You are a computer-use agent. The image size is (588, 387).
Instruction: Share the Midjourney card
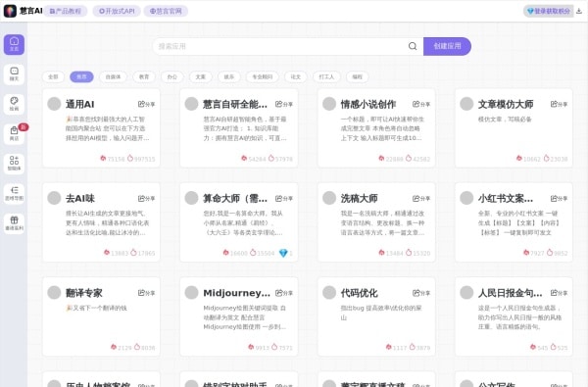(284, 293)
